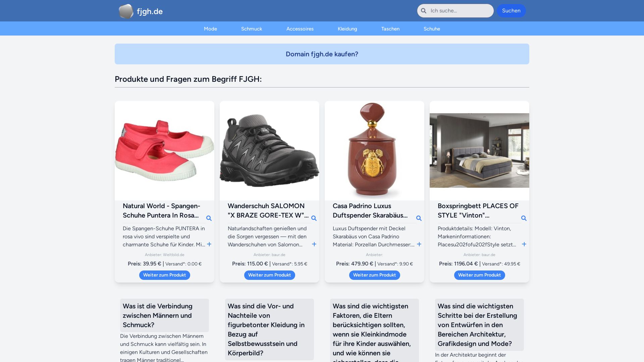Open the pink Spangen-Schuhe product image
Screen dimensions: 644x362
pos(164,151)
